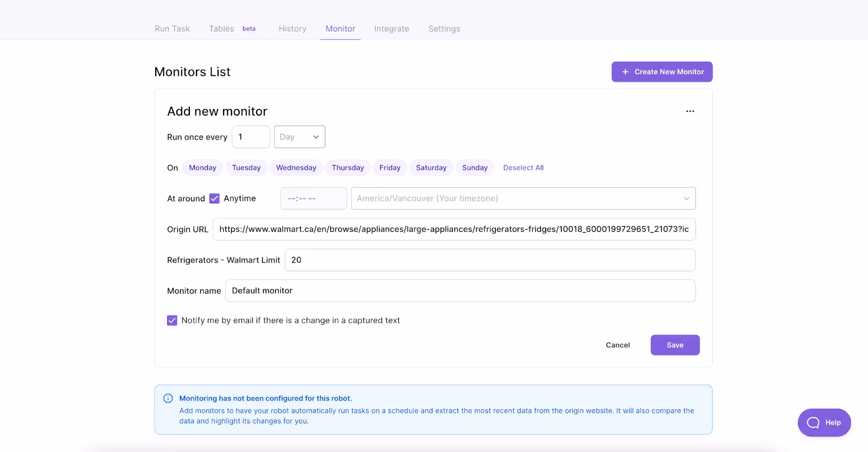Toggle the Anytime checkbox
The width and height of the screenshot is (868, 452).
click(x=214, y=199)
